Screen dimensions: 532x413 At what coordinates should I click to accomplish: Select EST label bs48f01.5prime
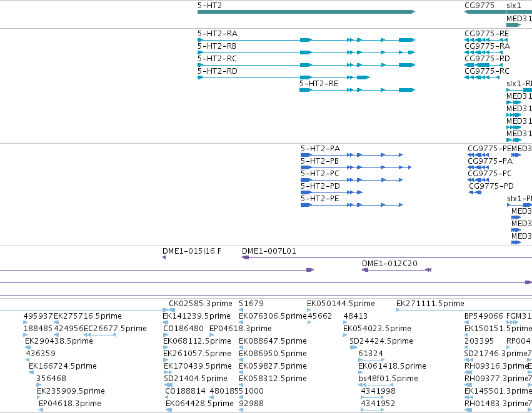(388, 379)
